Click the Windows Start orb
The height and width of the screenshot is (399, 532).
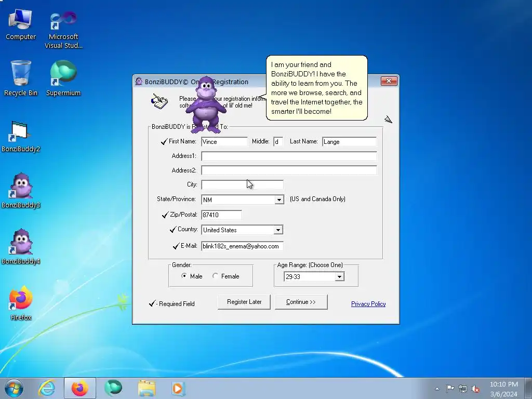coord(14,389)
